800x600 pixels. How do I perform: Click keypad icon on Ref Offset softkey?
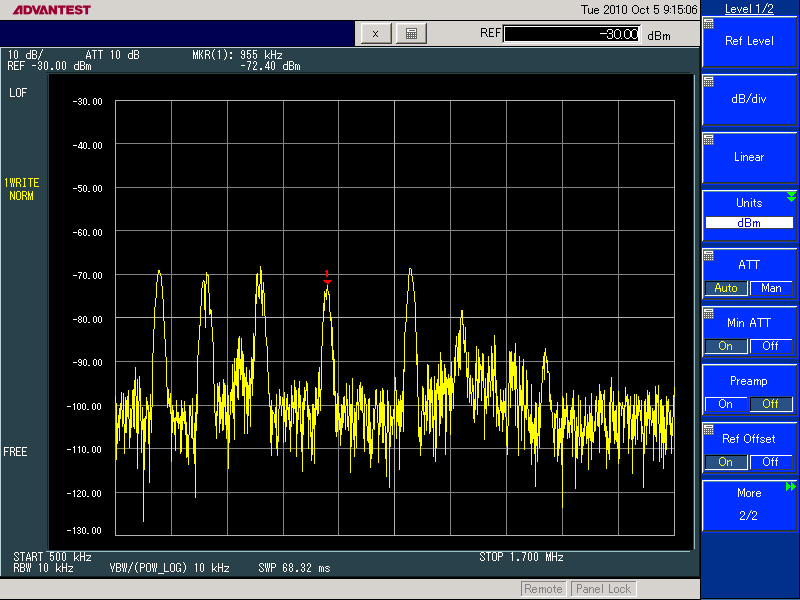[709, 429]
